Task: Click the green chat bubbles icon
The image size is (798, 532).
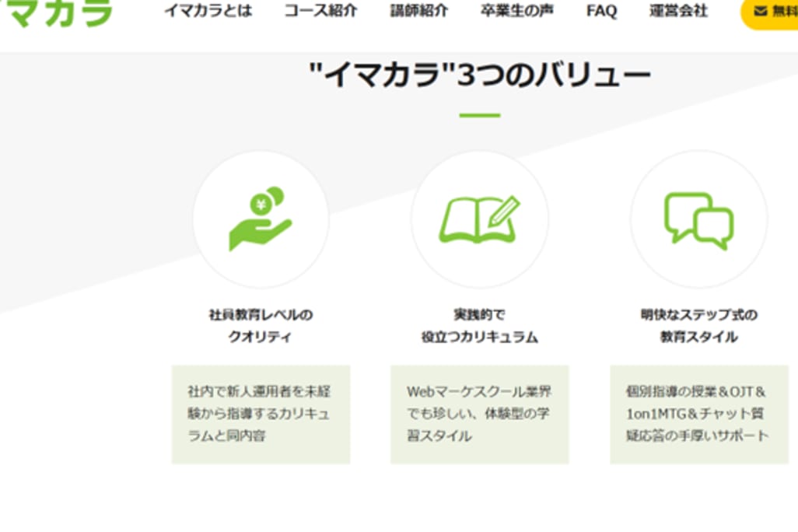Action: 698,220
